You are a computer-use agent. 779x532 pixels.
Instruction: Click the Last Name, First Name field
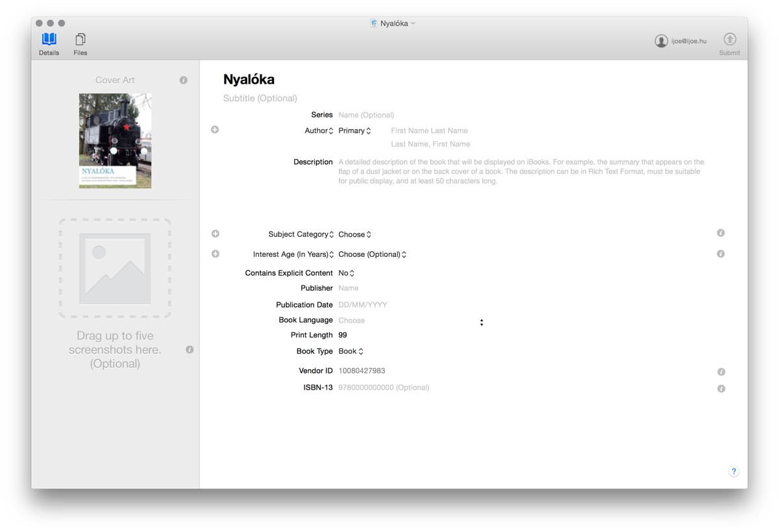click(430, 144)
